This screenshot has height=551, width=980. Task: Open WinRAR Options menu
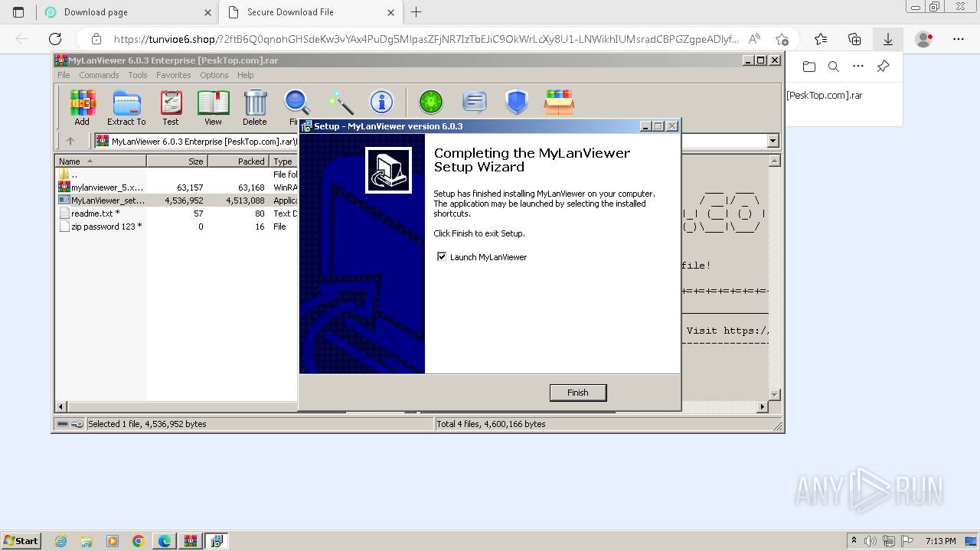[214, 75]
